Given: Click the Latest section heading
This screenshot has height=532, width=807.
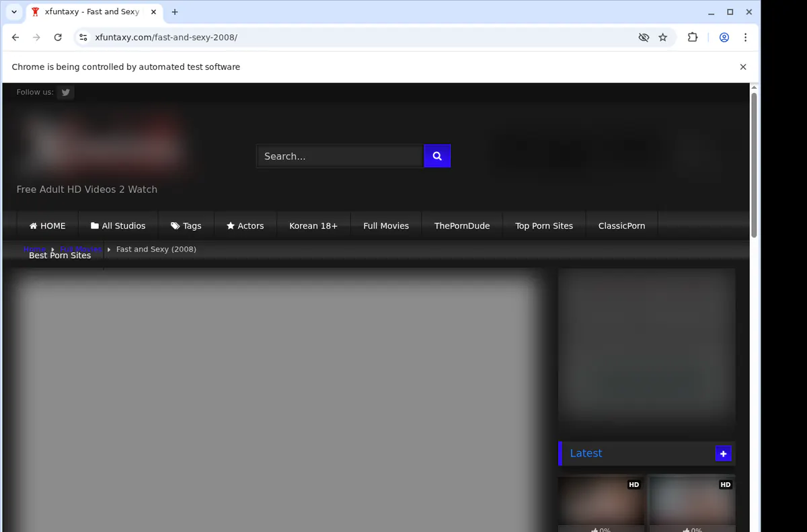Looking at the screenshot, I should tap(586, 453).
